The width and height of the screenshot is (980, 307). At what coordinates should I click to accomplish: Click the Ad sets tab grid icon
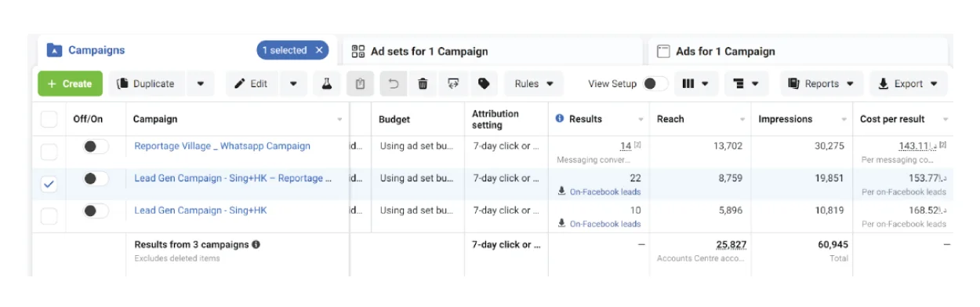tap(358, 51)
